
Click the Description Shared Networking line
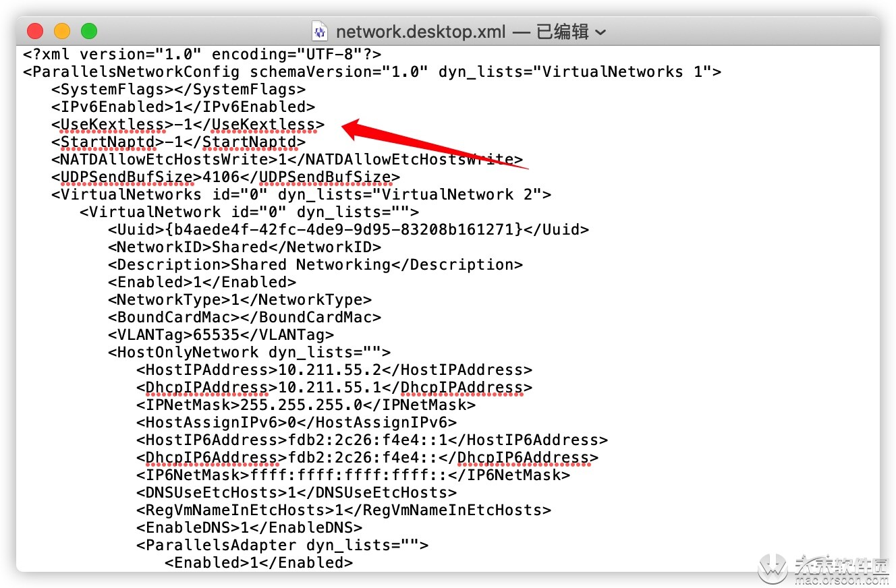[x=315, y=264]
